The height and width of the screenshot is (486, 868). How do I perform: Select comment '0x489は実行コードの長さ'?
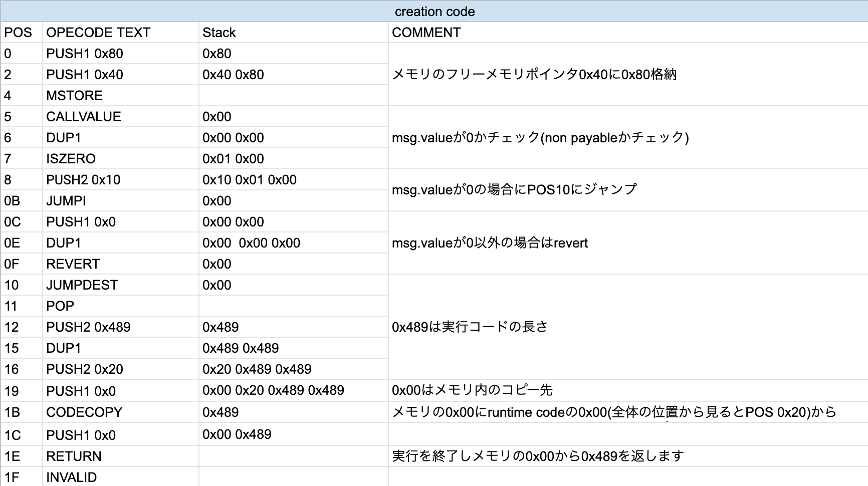[628, 327]
